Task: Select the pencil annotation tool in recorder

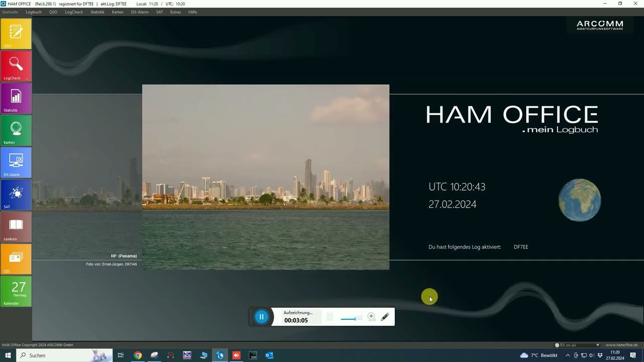Action: 385,317
